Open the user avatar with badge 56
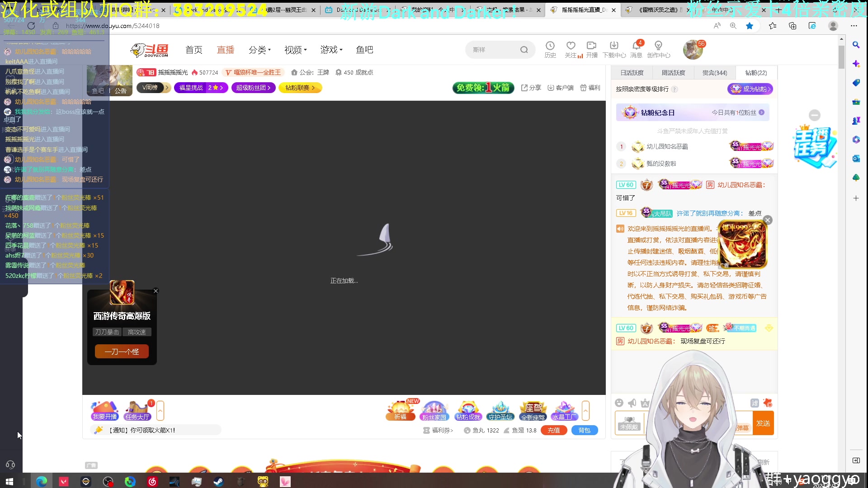Screen dimensions: 868x488 (693, 50)
